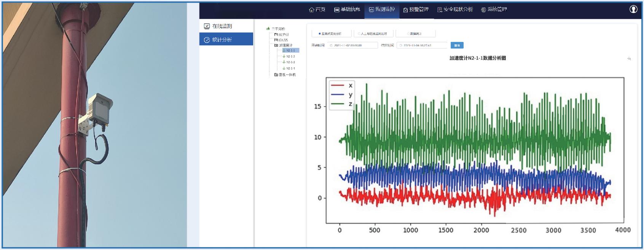Image resolution: width=644 pixels, height=250 pixels.
Task: Open the 基础信息 menu
Action: pyautogui.click(x=347, y=10)
